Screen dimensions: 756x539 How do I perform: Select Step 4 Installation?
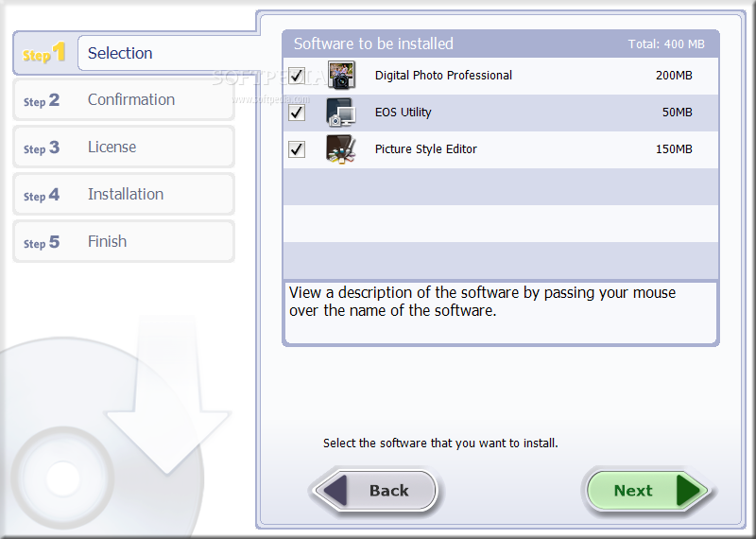[x=124, y=195]
